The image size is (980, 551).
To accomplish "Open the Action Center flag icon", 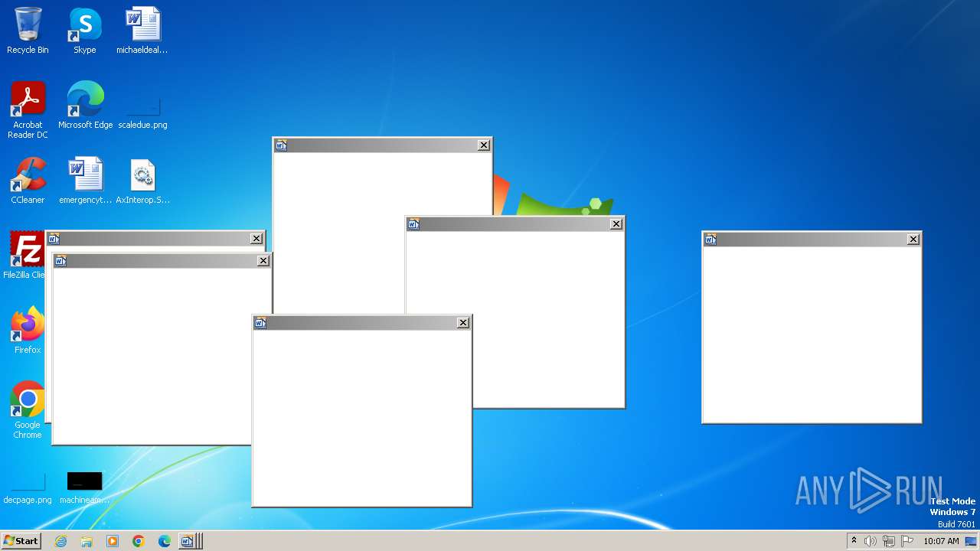I will [x=907, y=541].
